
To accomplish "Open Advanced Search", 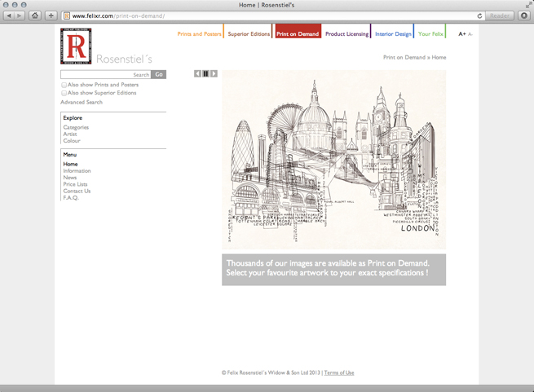I will [82, 102].
